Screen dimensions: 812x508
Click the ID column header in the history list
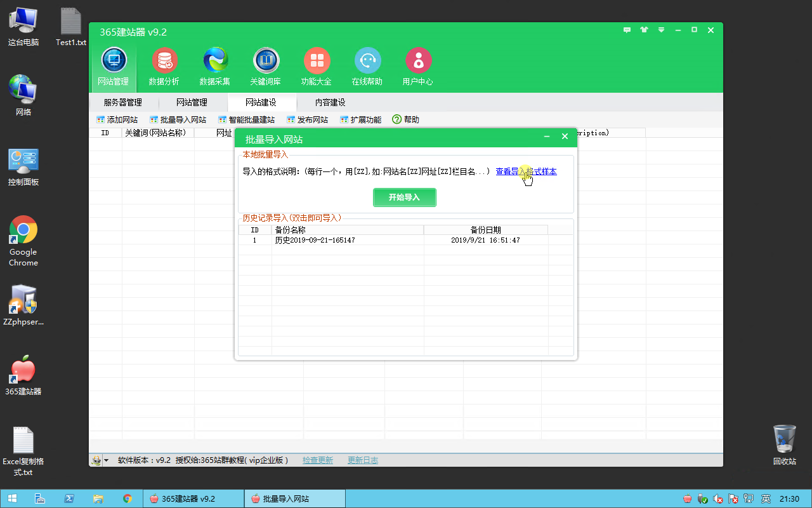[x=254, y=230]
